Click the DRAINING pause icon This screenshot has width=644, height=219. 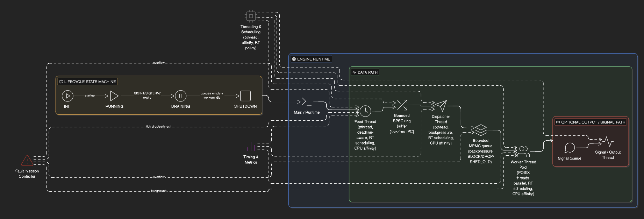pos(180,96)
